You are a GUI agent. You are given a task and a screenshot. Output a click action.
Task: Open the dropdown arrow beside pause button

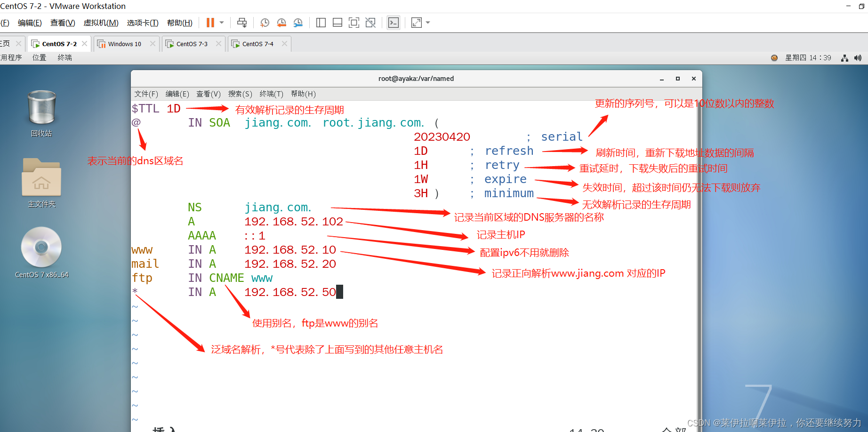coord(222,23)
